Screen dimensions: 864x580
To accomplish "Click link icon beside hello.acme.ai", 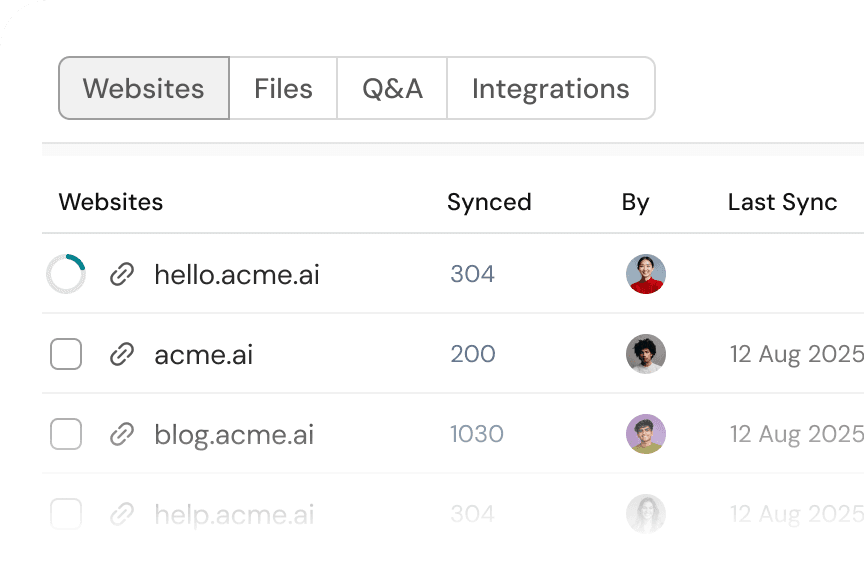I will [122, 274].
